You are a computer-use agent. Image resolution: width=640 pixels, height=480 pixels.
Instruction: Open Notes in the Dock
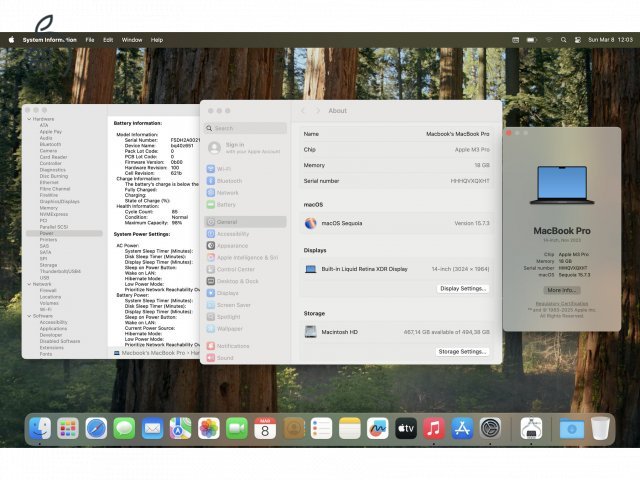click(x=350, y=428)
